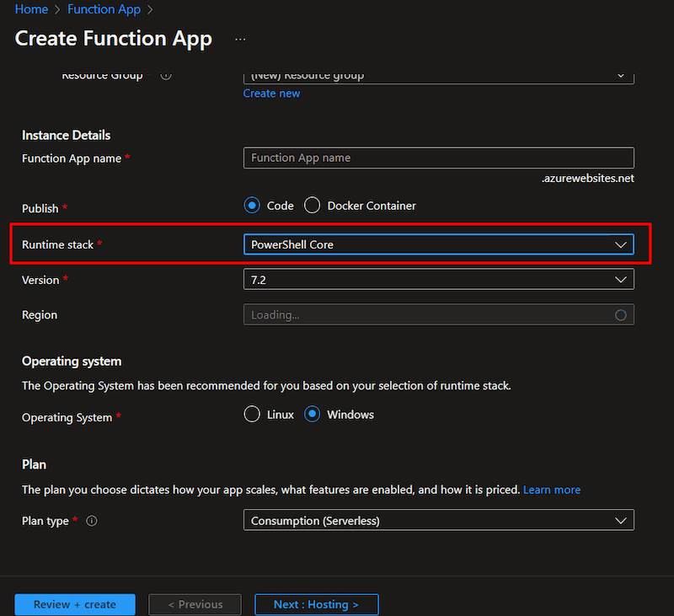The width and height of the screenshot is (674, 616).
Task: Navigate to Home via the breadcrumb
Action: coord(31,9)
